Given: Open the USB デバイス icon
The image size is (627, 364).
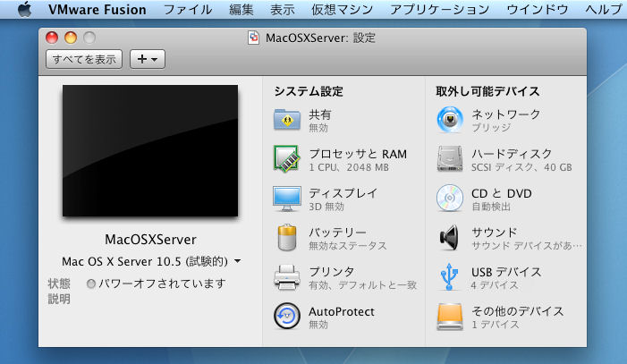Looking at the screenshot, I should tap(450, 276).
